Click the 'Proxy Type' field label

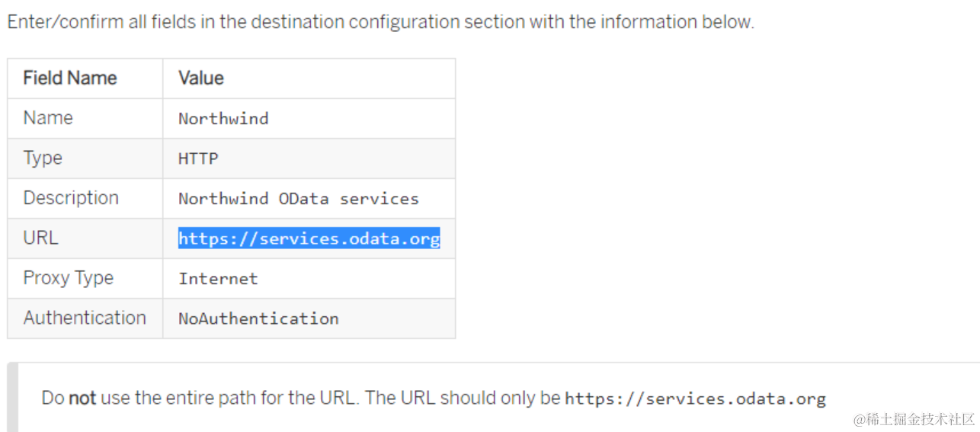pos(68,278)
